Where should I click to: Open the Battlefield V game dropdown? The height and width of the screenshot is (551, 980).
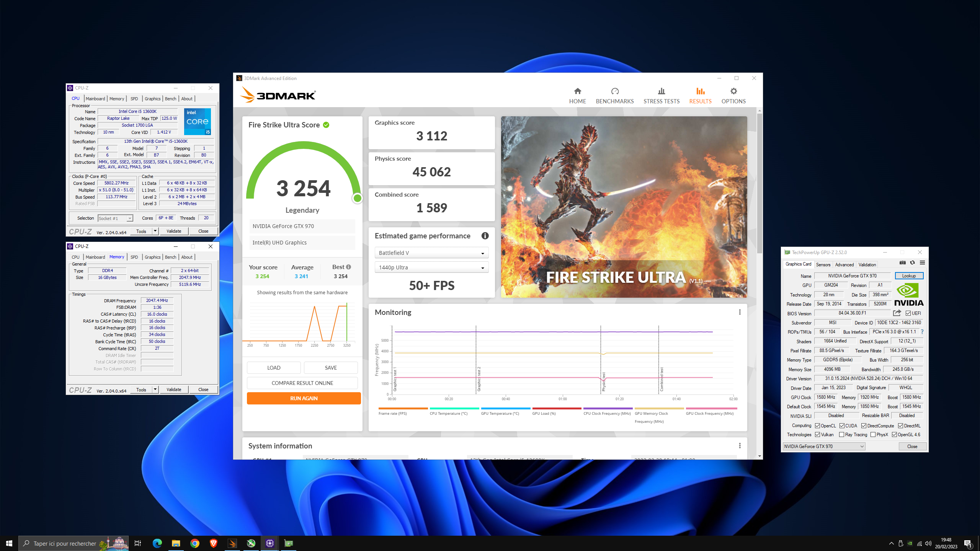431,253
